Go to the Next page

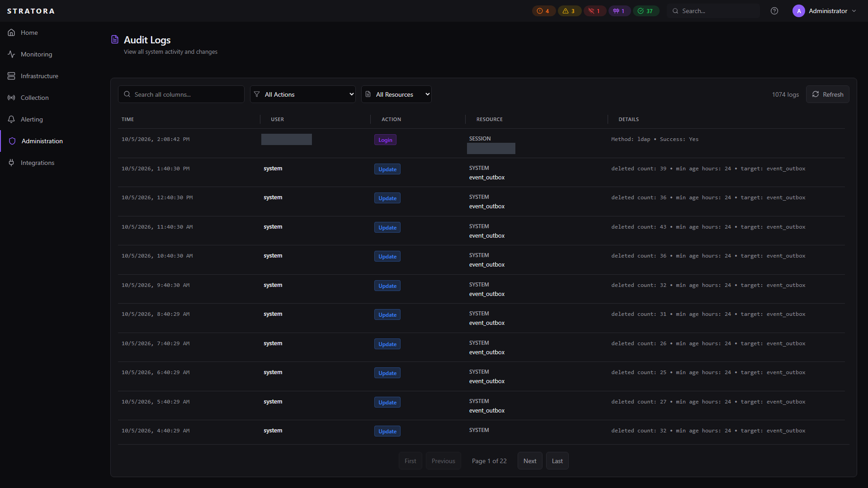click(530, 461)
